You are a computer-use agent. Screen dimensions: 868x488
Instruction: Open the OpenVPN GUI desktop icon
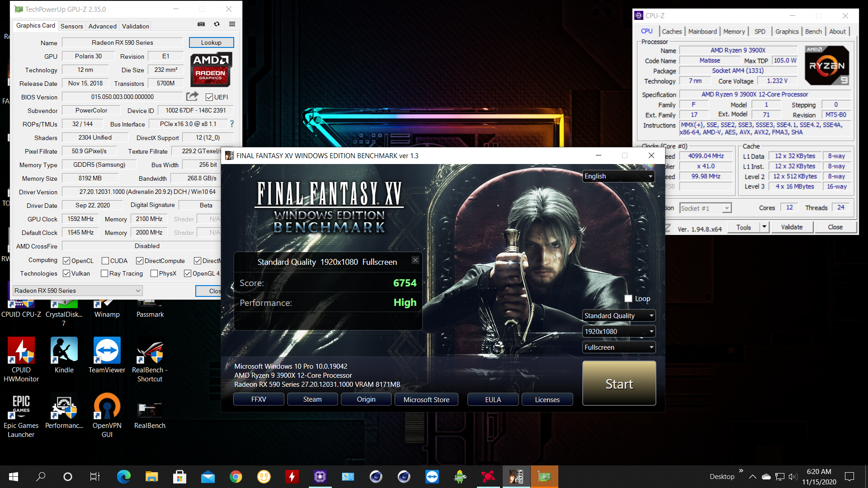tap(107, 415)
